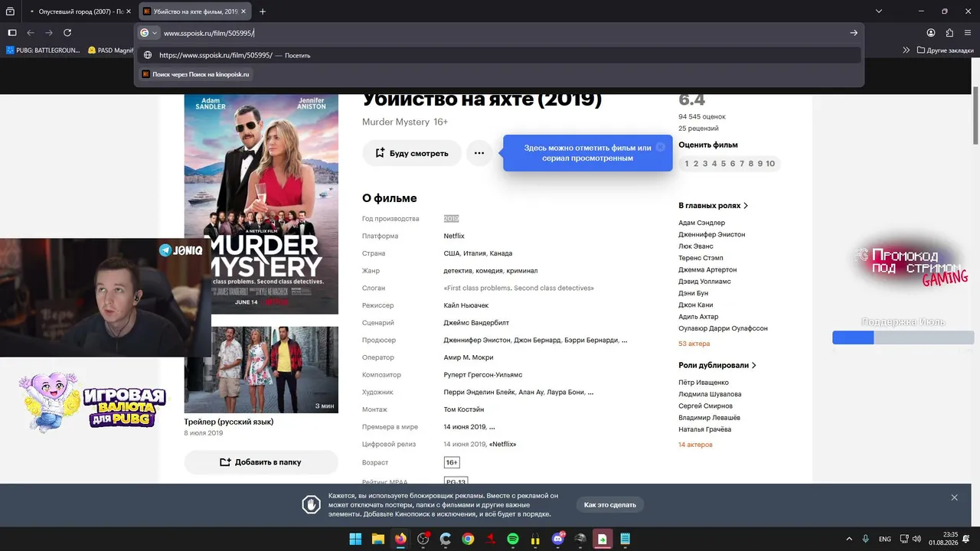The width and height of the screenshot is (980, 551).
Task: Dismiss the blue watched-hint tooltip
Action: [661, 147]
